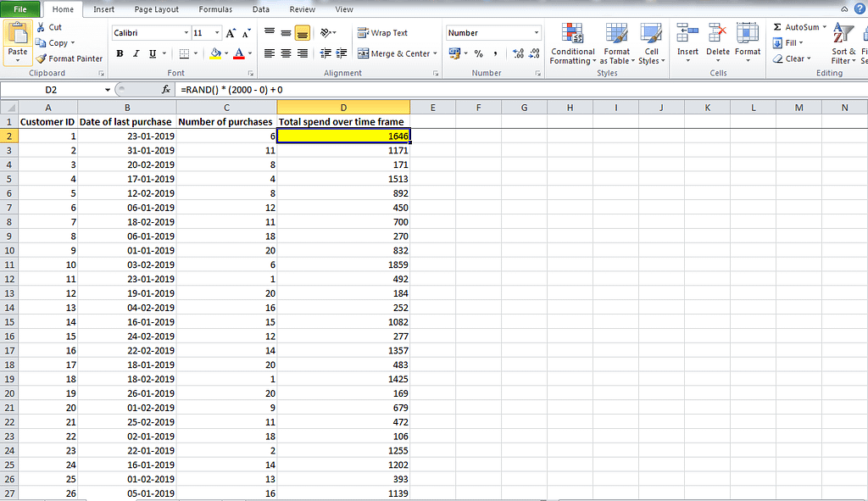The width and height of the screenshot is (868, 501).
Task: Toggle Bold formatting
Action: click(x=120, y=53)
